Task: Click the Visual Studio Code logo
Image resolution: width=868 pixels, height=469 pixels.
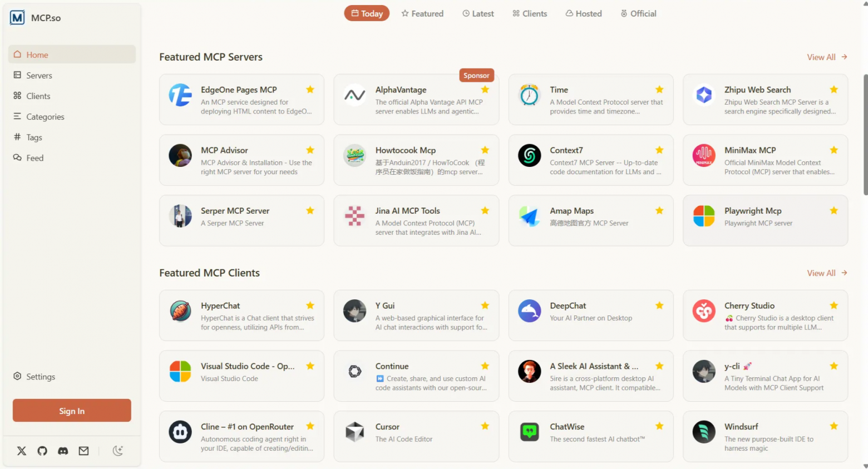Action: (180, 372)
